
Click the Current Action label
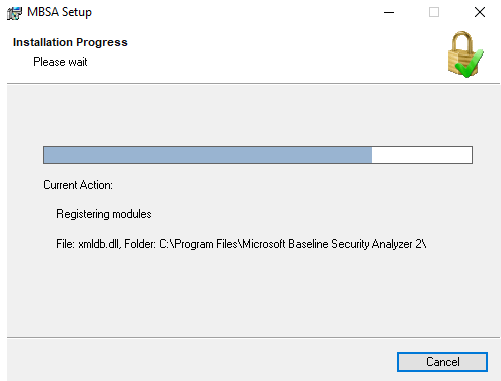pos(78,185)
